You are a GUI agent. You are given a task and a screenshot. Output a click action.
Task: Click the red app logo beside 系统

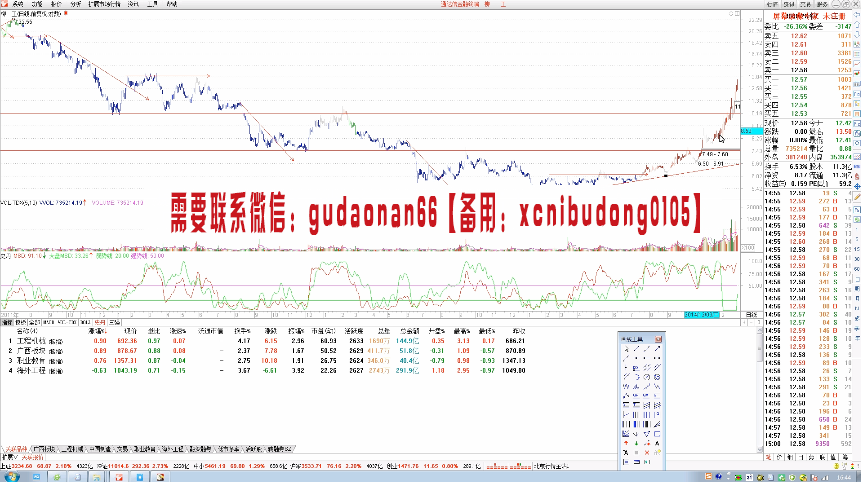[x=4, y=4]
